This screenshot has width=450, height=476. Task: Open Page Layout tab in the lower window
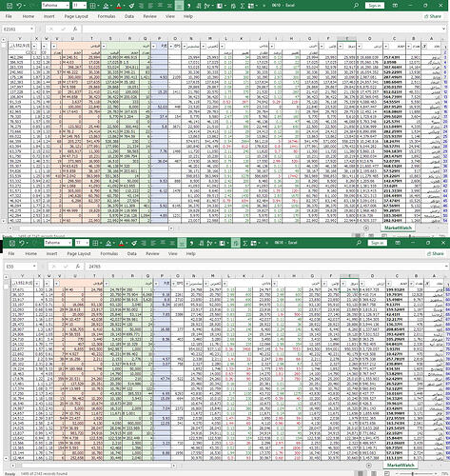tap(79, 253)
